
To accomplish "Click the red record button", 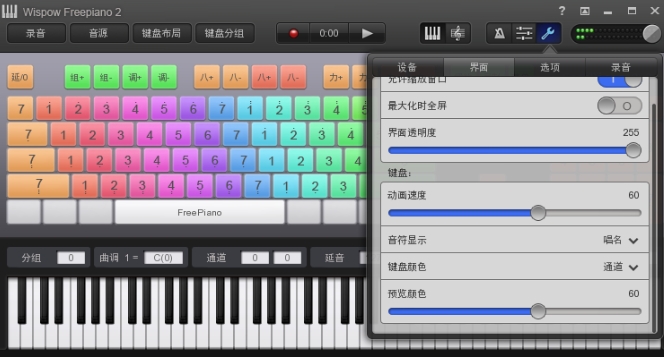I will 293,33.
